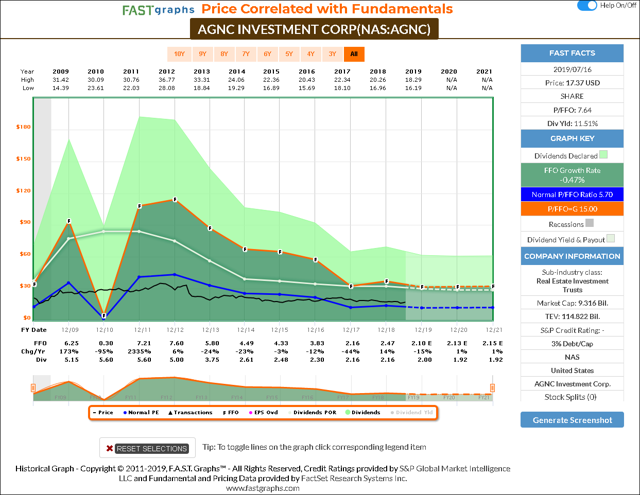This screenshot has width=640, height=495.
Task: Select the All time range tab
Action: pyautogui.click(x=354, y=54)
